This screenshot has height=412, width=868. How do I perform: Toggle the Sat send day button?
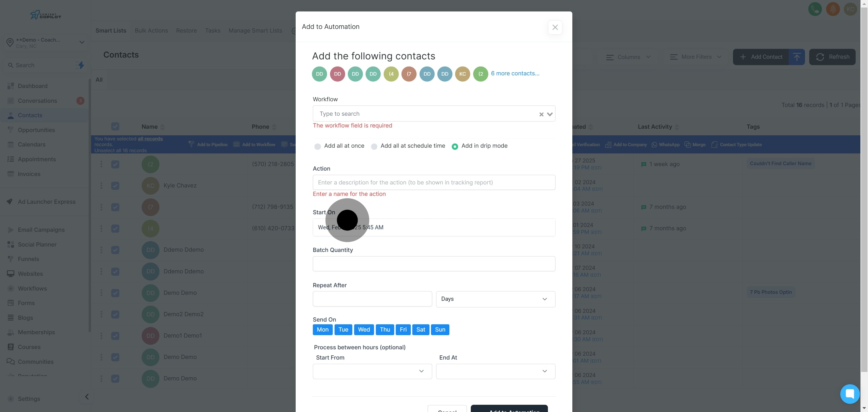click(420, 329)
